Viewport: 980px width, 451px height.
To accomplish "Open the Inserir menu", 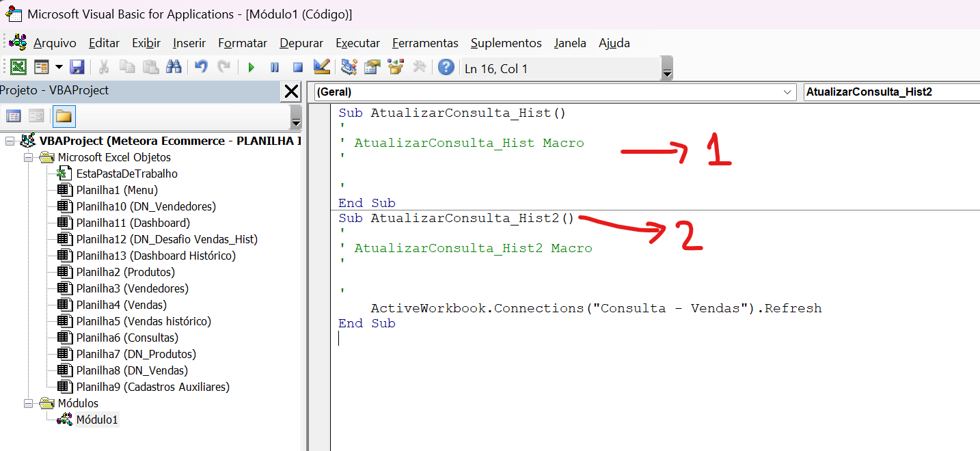I will pyautogui.click(x=189, y=43).
